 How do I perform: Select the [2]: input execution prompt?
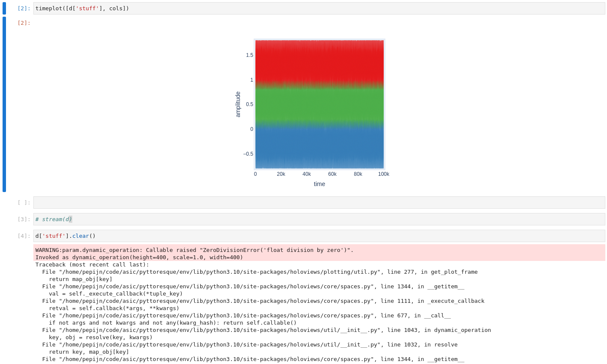click(x=24, y=8)
